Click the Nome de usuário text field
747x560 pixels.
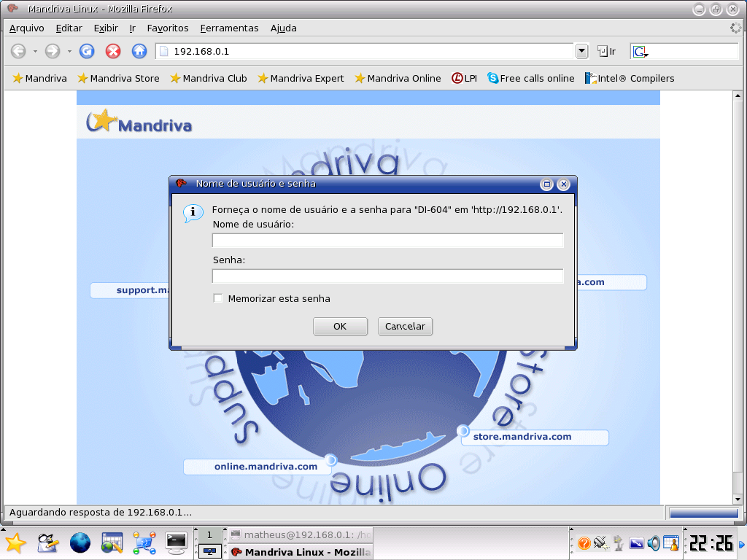pos(388,241)
